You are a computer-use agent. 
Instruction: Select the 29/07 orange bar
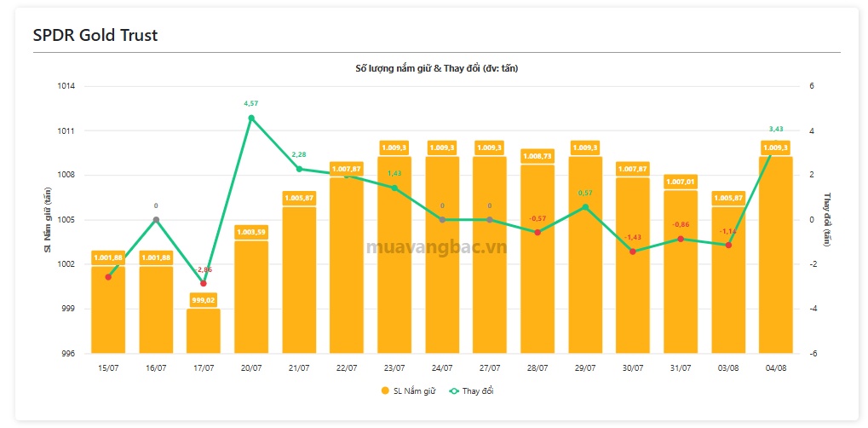click(x=585, y=254)
